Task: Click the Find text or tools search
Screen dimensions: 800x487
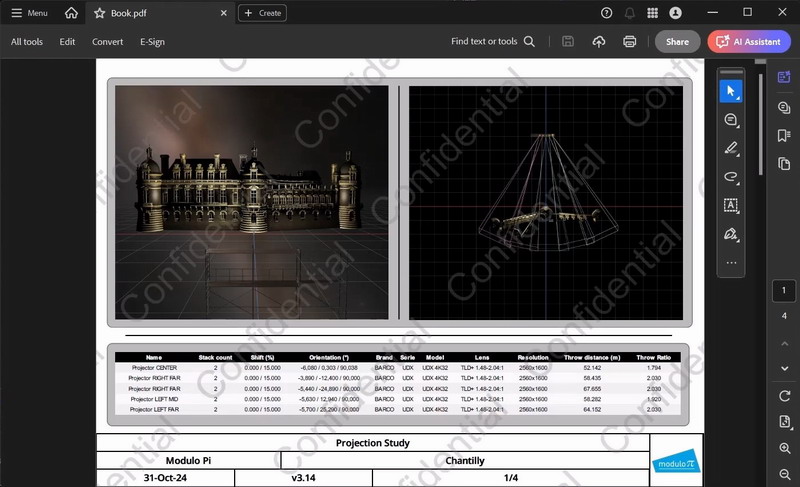Action: 493,42
